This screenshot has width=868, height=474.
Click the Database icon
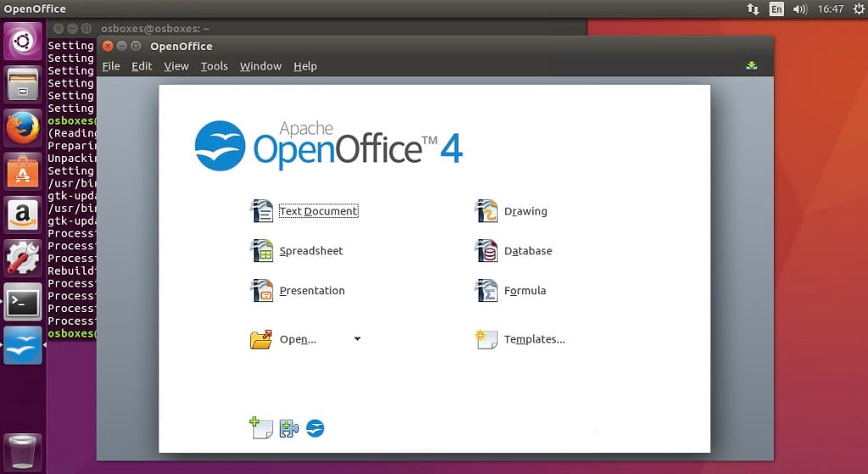click(486, 251)
